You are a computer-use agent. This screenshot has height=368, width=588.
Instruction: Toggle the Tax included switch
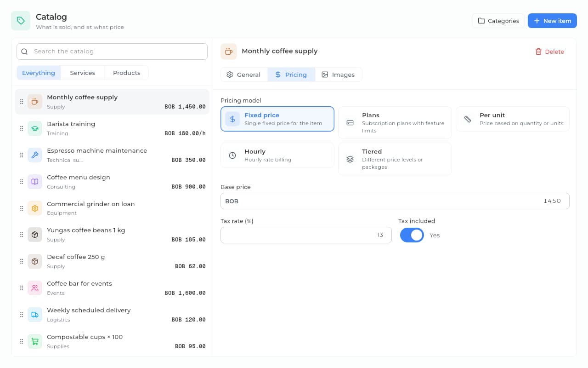coord(412,235)
